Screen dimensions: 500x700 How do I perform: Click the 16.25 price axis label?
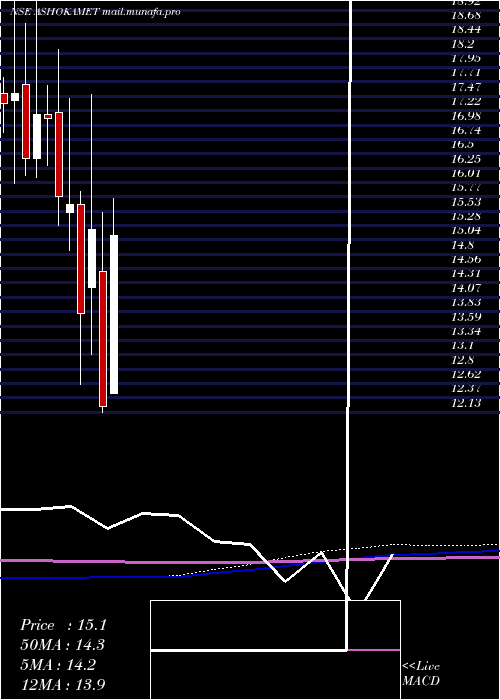coord(466,159)
